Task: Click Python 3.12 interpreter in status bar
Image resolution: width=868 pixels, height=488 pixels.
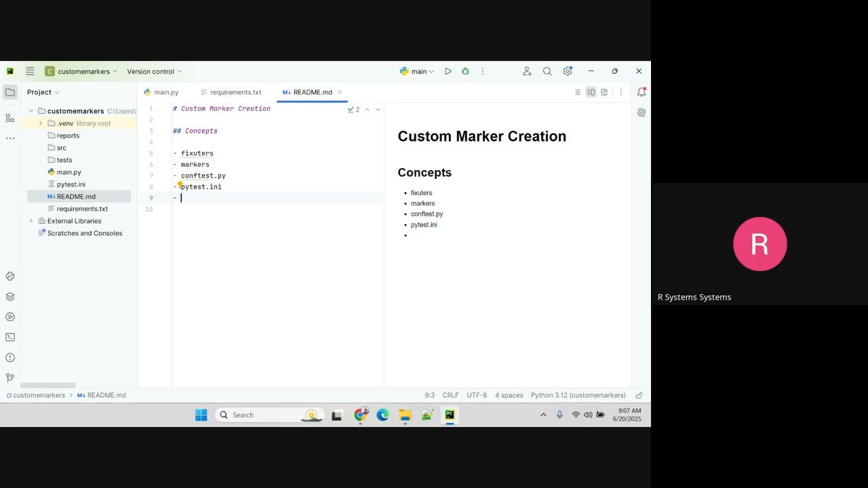Action: 578,395
